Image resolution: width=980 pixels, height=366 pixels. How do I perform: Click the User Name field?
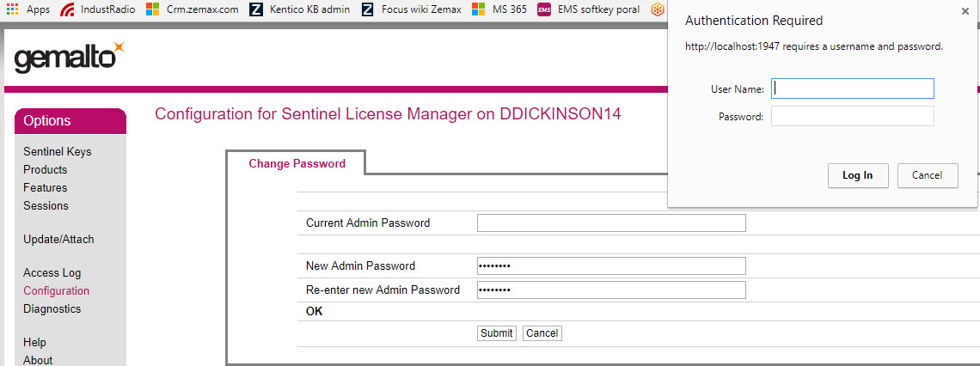[853, 88]
